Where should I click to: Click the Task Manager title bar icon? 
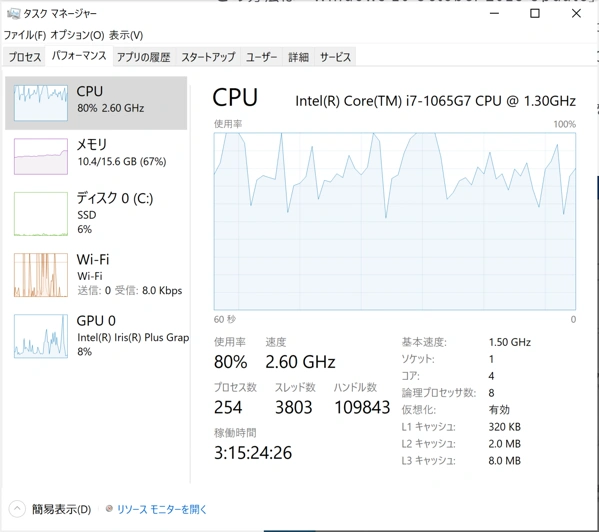click(13, 14)
